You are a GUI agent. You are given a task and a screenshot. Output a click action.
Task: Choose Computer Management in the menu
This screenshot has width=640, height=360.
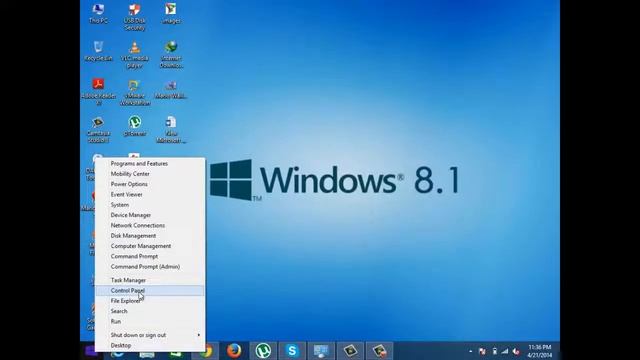pyautogui.click(x=150, y=246)
